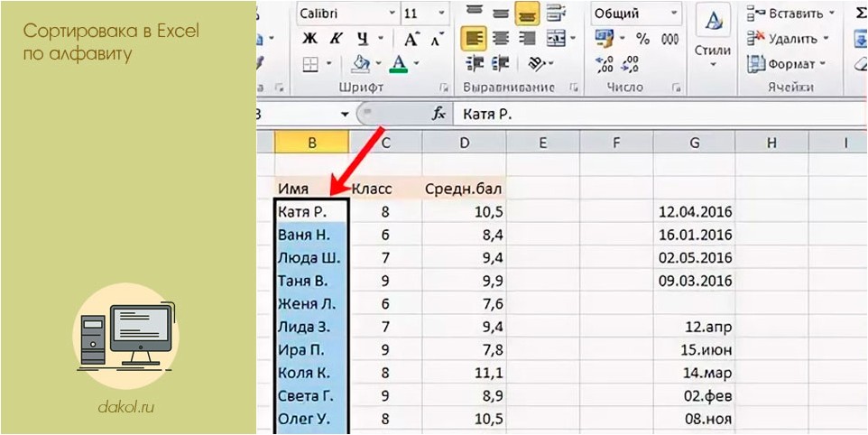Toggle left text alignment
This screenshot has width=868, height=435.
click(474, 38)
